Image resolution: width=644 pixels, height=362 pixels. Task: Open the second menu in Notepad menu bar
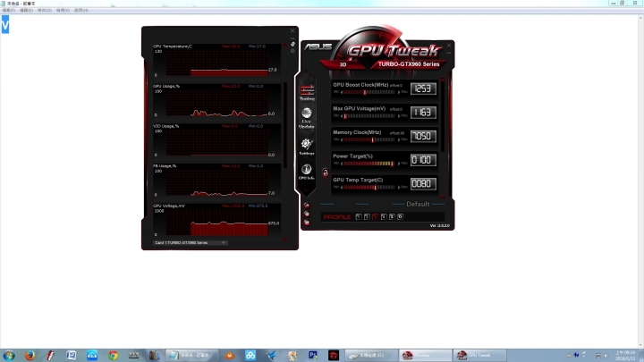[x=26, y=10]
